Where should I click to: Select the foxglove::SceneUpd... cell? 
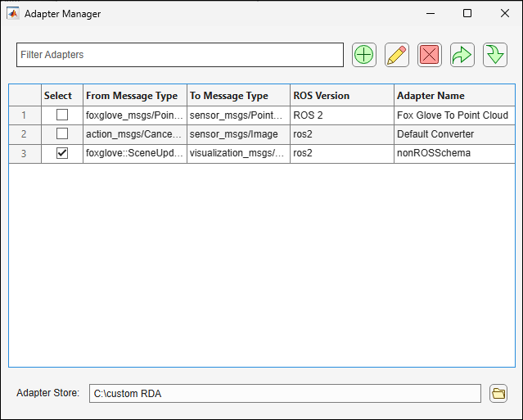click(x=135, y=153)
